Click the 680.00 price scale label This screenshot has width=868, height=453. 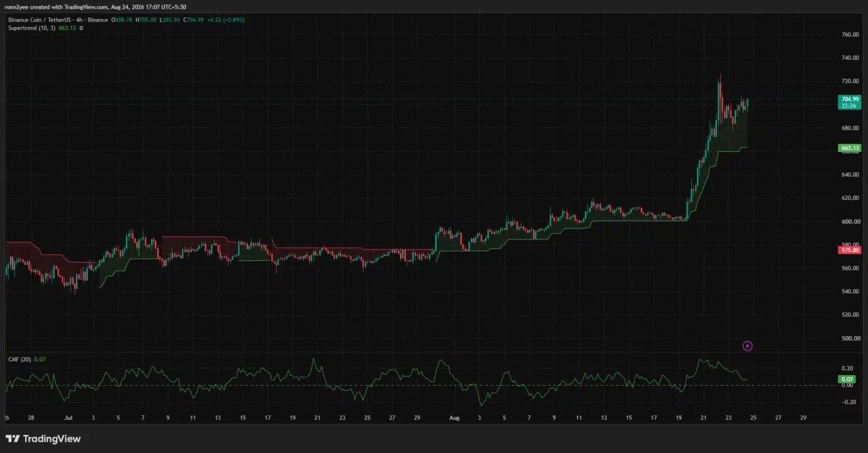click(x=850, y=128)
